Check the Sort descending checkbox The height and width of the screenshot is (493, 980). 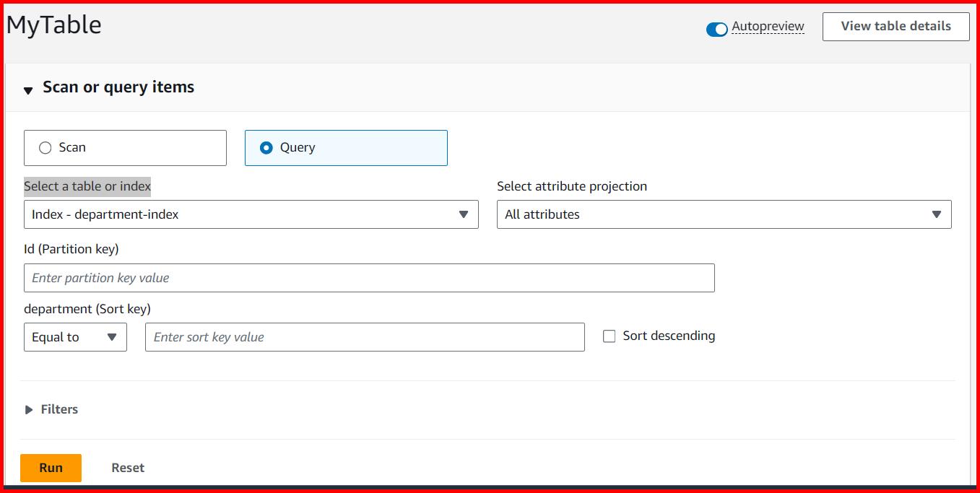pyautogui.click(x=609, y=336)
